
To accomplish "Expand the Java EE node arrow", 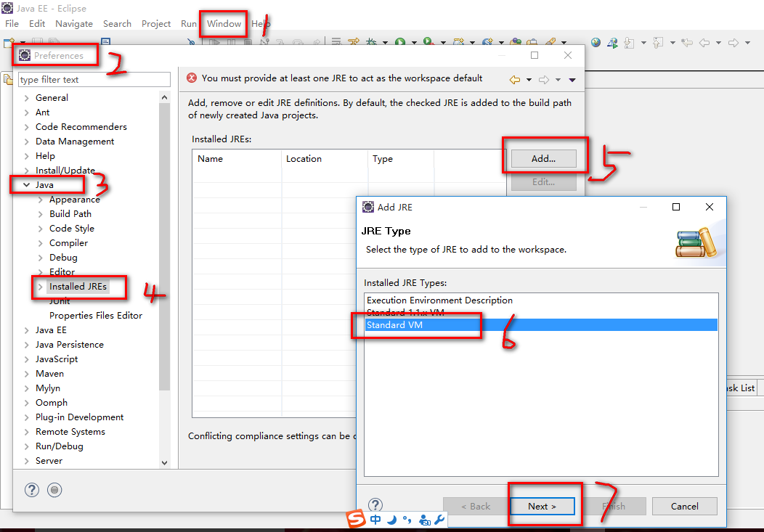I will pos(26,330).
